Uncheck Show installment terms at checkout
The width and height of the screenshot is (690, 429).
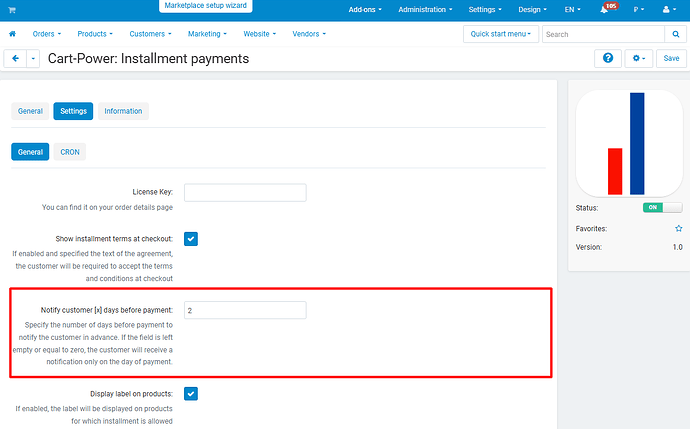pos(191,239)
